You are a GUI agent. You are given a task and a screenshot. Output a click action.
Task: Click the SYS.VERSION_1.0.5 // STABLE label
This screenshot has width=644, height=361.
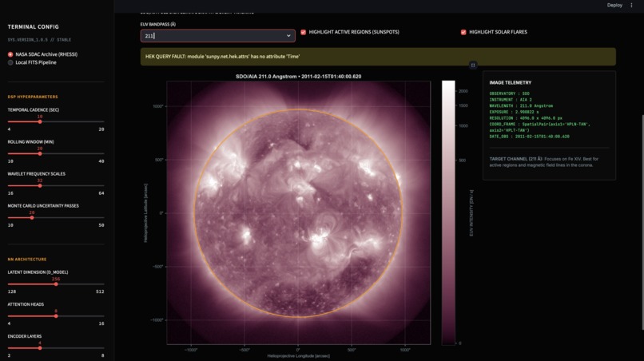(39, 40)
